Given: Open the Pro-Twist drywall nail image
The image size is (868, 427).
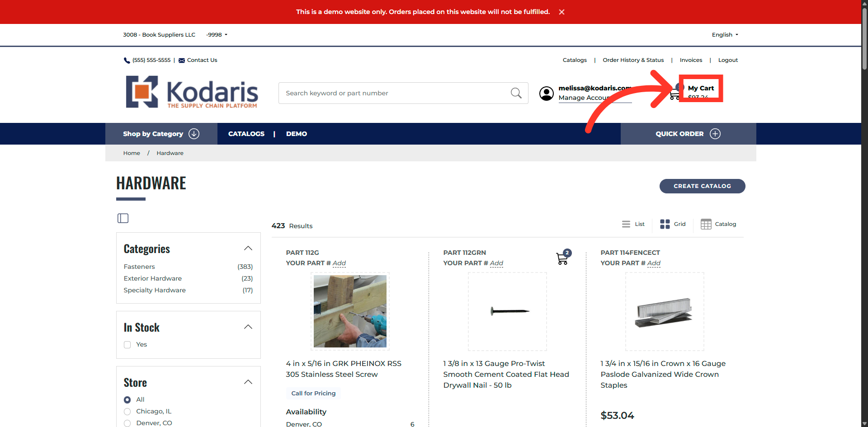Looking at the screenshot, I should pyautogui.click(x=507, y=311).
